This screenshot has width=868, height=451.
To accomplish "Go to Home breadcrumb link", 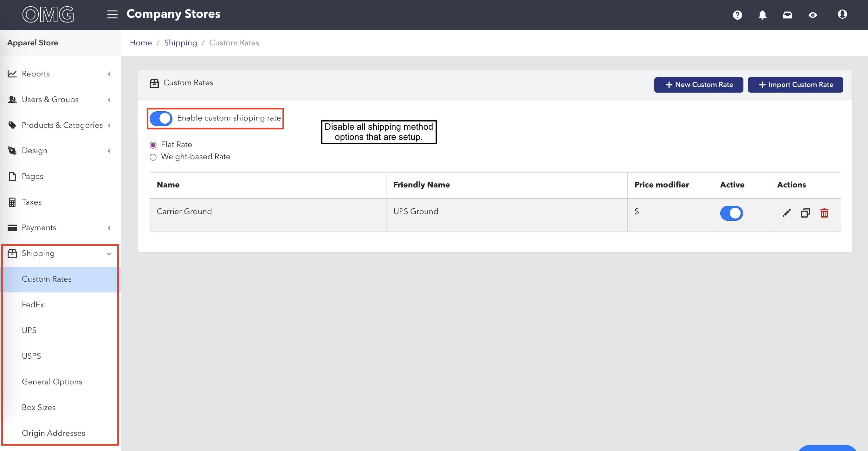I will [141, 43].
